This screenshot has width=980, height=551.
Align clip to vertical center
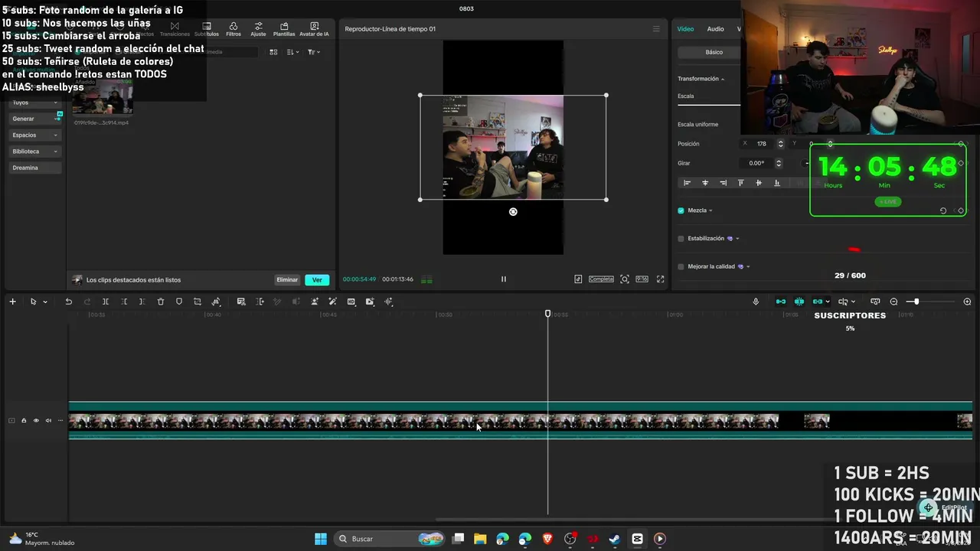[x=759, y=183]
